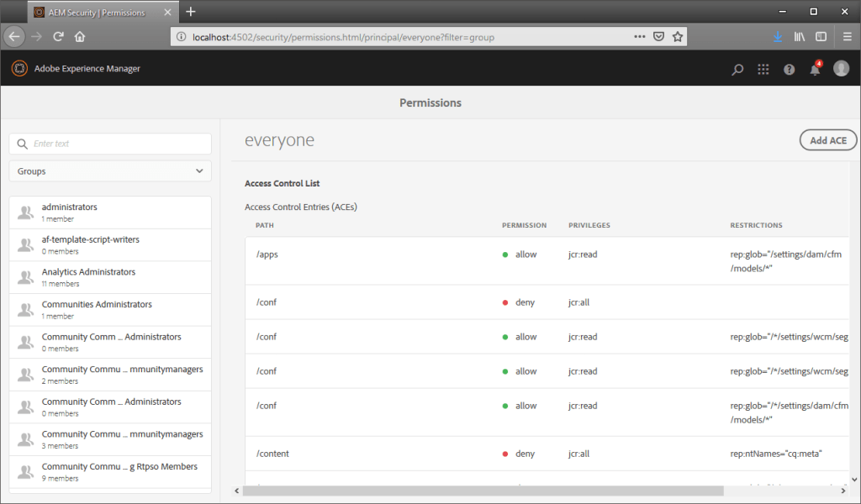Show site information icon in address bar
This screenshot has width=861, height=504.
(182, 37)
